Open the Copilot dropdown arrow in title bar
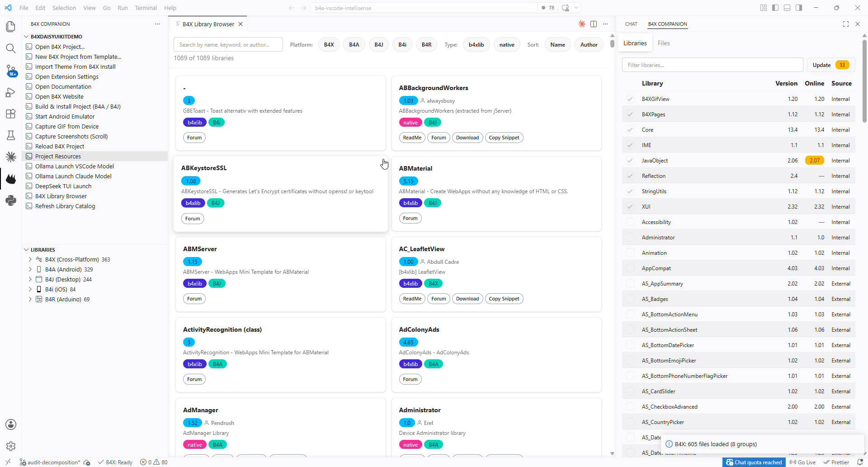This screenshot has height=467, width=868. [576, 8]
